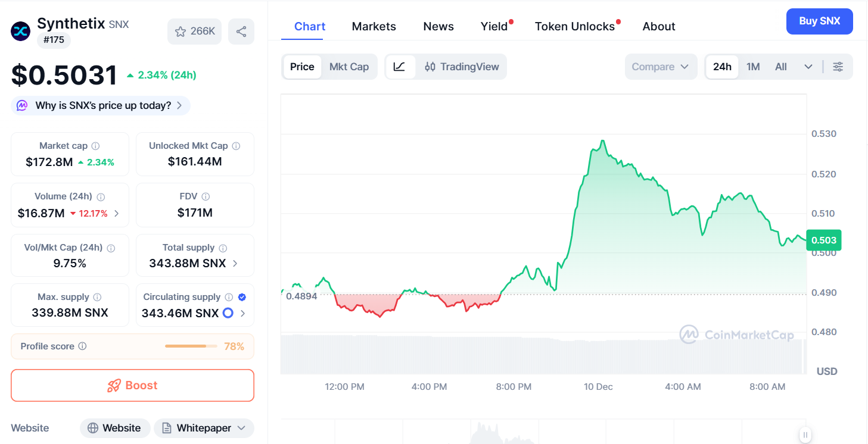Click the rocket icon inside the Boost button
Viewport: 868px width, 444px height.
[113, 385]
